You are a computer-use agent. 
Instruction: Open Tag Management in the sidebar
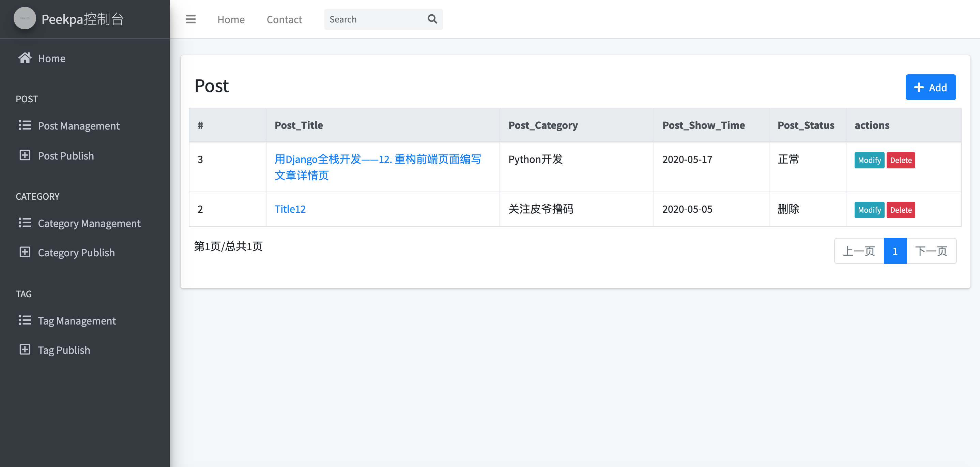[76, 320]
